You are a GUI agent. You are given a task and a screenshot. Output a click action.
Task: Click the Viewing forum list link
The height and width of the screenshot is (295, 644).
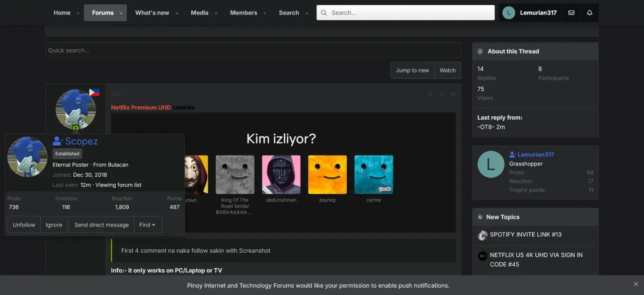118,185
